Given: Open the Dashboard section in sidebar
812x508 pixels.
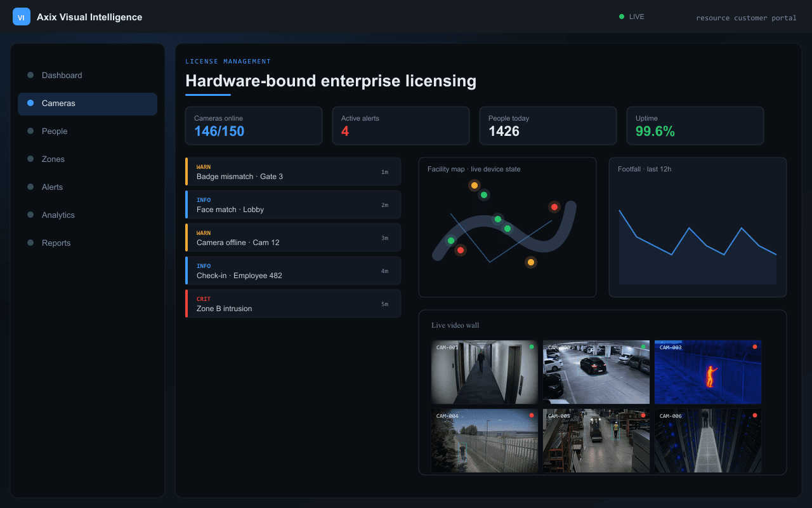Looking at the screenshot, I should click(88, 75).
